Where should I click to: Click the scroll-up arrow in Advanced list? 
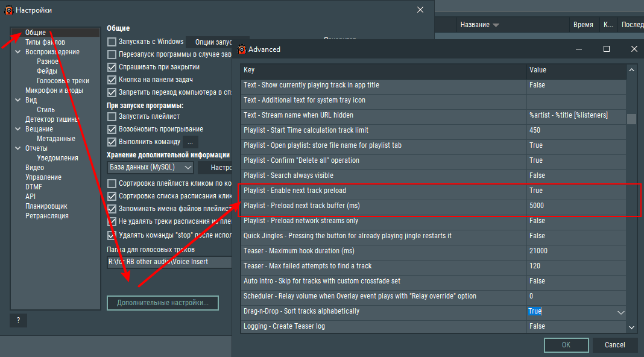(x=631, y=71)
